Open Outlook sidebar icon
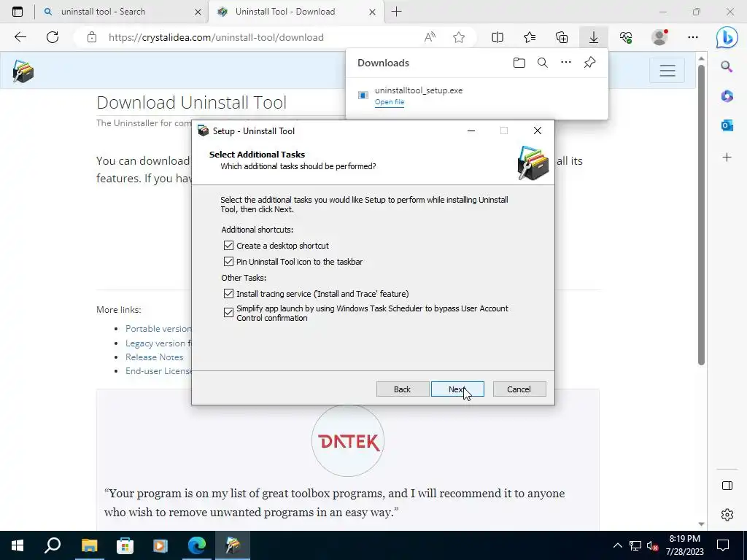This screenshot has width=747, height=560. [x=727, y=125]
